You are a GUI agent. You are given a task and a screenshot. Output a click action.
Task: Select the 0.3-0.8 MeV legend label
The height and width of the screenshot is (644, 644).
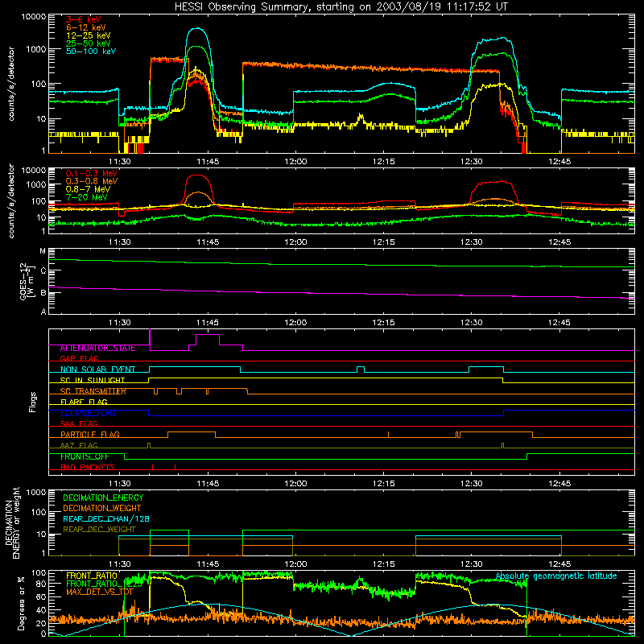pos(92,181)
